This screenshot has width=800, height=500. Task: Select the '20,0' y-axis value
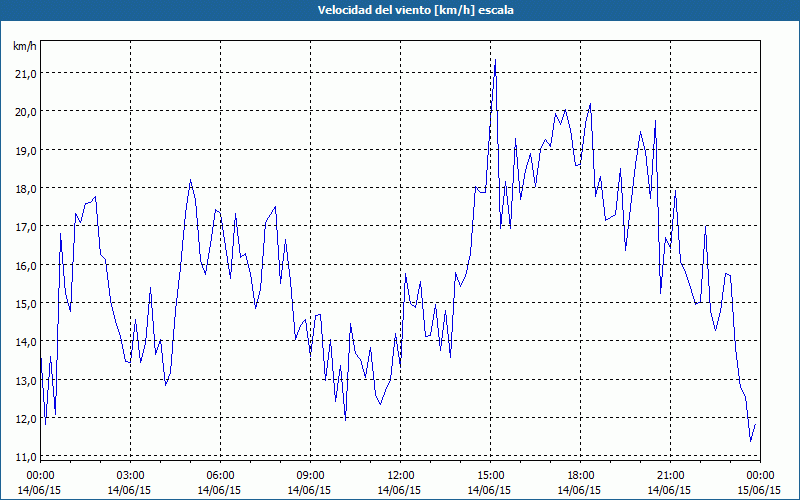pyautogui.click(x=26, y=112)
